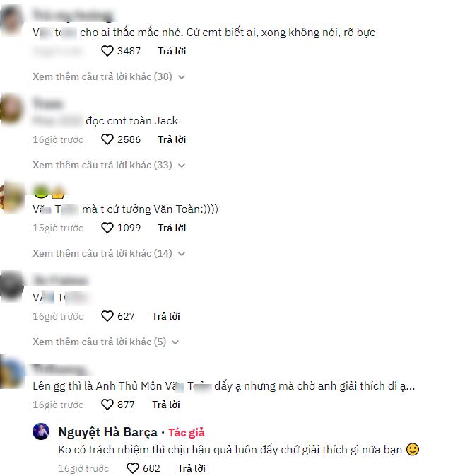Reply to Nguyệt Hà Barça's author comment
The height and width of the screenshot is (476, 453).
192,468
